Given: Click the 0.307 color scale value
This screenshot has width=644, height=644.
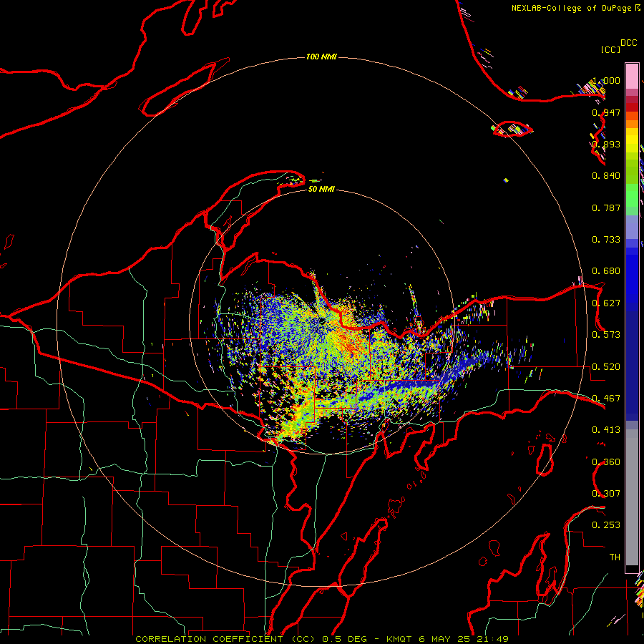Looking at the screenshot, I should pos(606,494).
